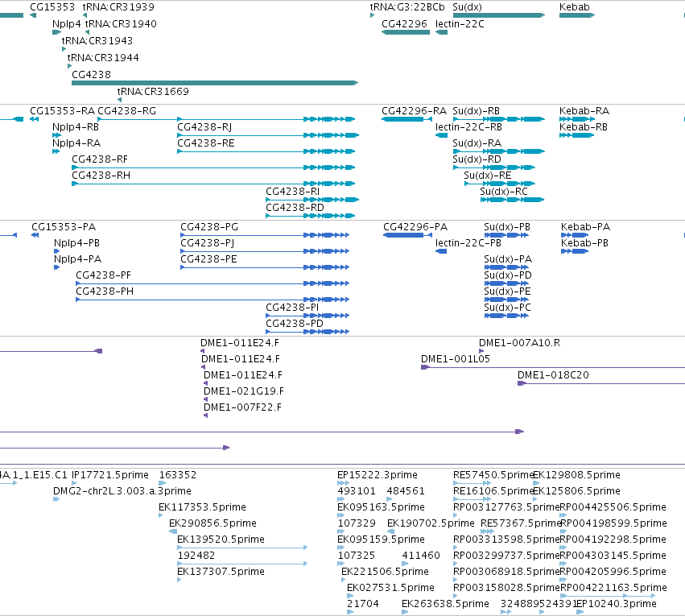The image size is (685, 616).
Task: Click tRNA:CR31939 feature label
Action: tap(118, 7)
